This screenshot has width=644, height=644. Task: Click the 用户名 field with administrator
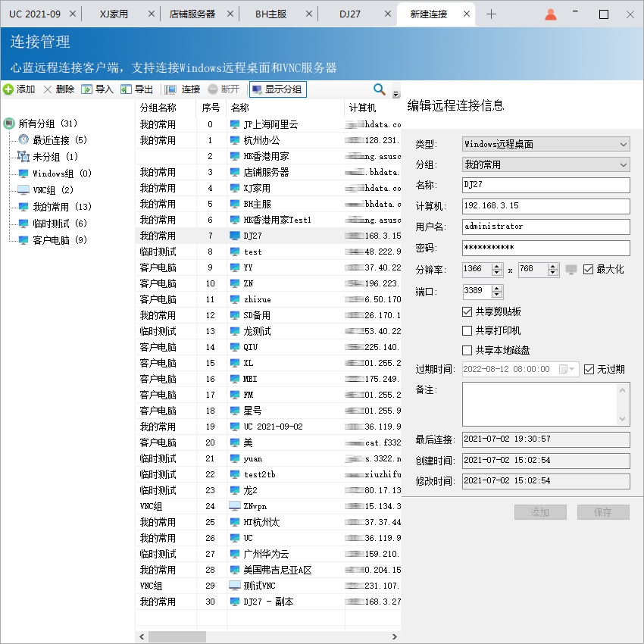click(x=546, y=227)
